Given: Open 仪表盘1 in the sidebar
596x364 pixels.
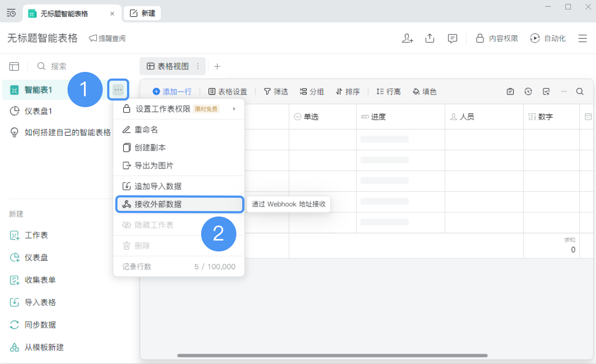Looking at the screenshot, I should (x=38, y=111).
